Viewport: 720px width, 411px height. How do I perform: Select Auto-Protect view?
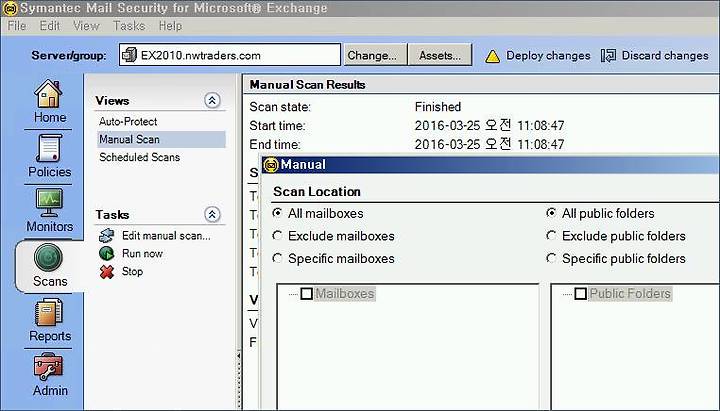[x=128, y=121]
